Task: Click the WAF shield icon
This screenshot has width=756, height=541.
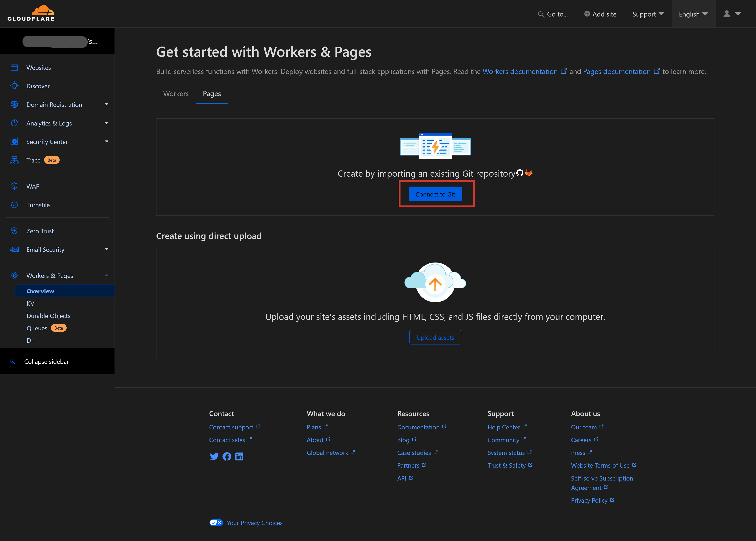Action: [14, 186]
